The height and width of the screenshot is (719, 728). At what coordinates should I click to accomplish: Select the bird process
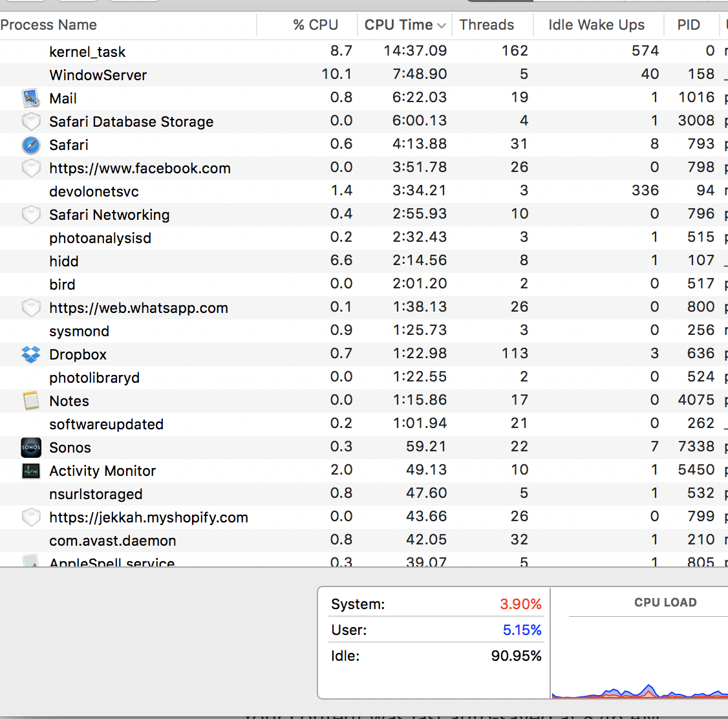62,284
